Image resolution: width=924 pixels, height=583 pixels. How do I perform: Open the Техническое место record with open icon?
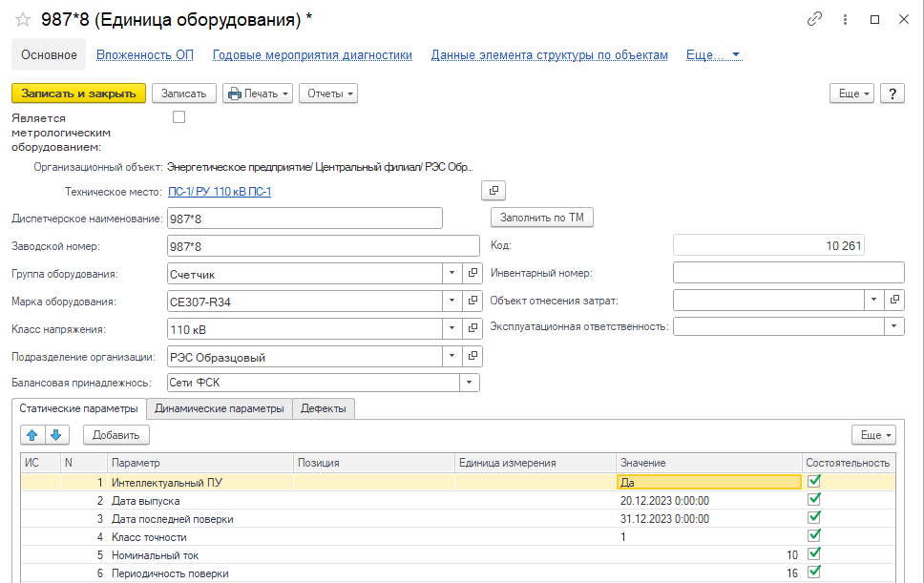pyautogui.click(x=493, y=191)
